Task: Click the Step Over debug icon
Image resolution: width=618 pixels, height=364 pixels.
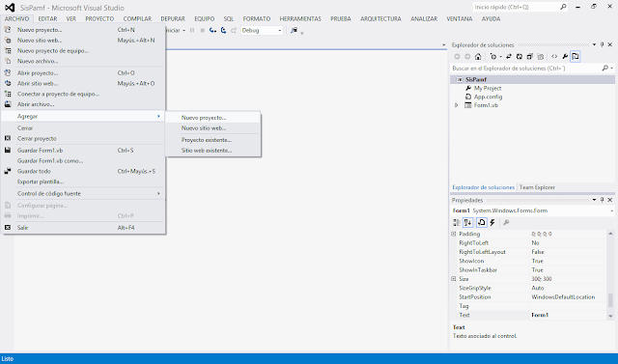Action: click(x=223, y=30)
